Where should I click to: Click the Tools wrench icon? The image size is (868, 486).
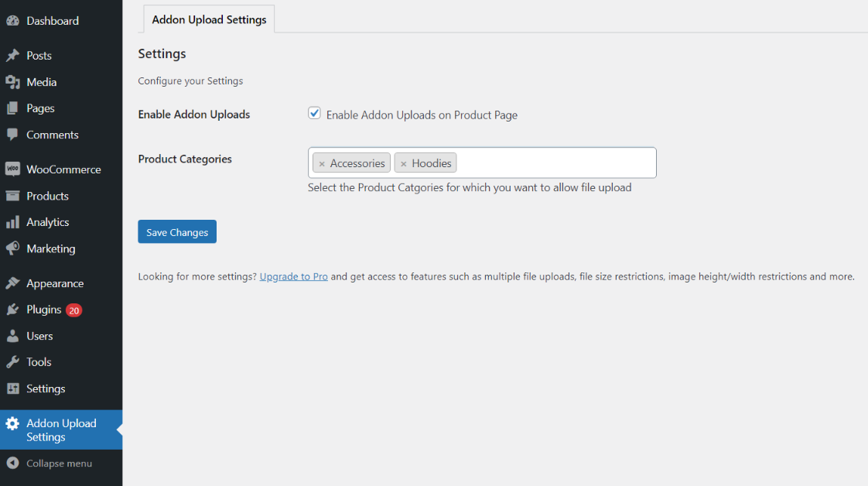pos(12,362)
